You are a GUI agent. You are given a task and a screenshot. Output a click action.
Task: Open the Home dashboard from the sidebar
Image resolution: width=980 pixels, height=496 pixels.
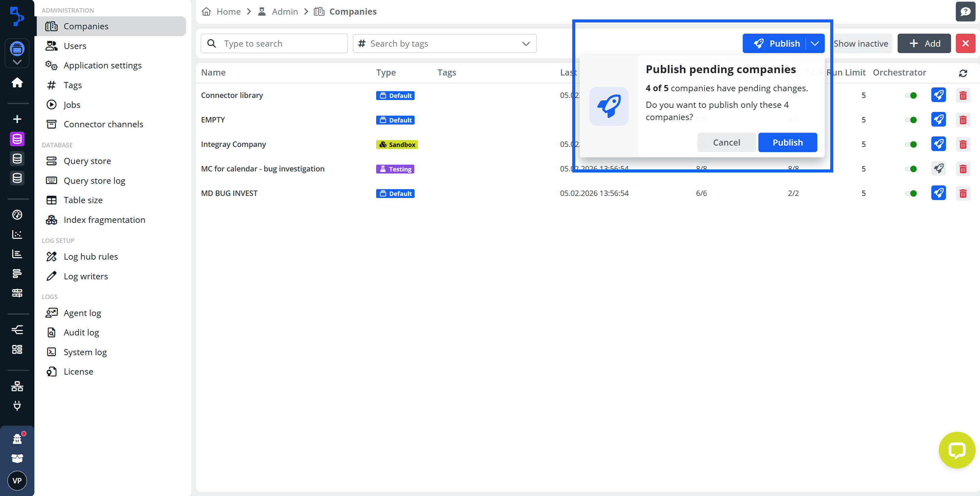[17, 82]
